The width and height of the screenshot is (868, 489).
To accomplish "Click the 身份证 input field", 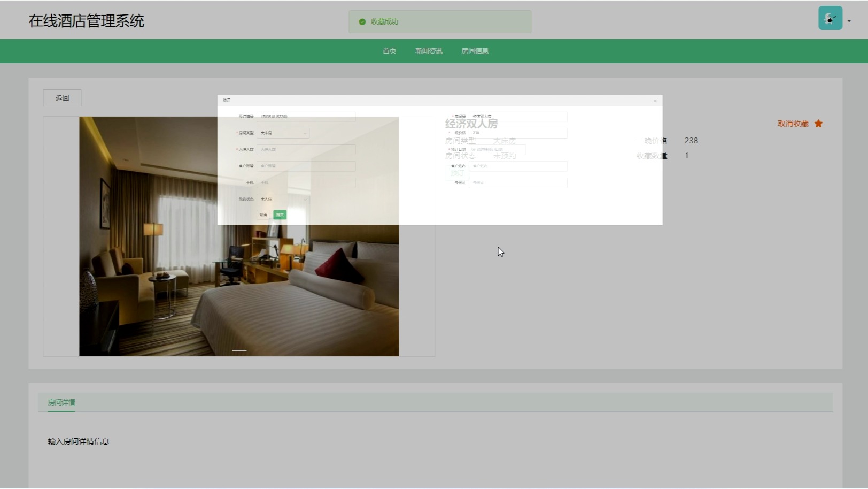I will pos(517,182).
